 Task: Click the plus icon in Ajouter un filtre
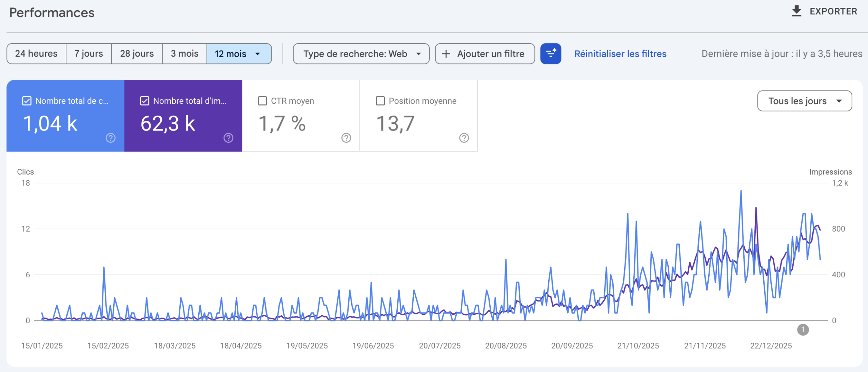[x=446, y=54]
